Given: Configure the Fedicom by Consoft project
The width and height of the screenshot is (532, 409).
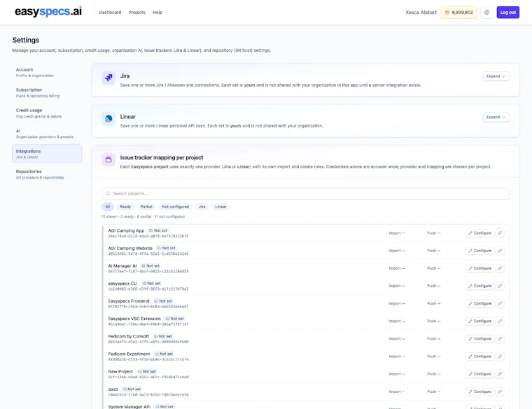Looking at the screenshot, I should click(x=479, y=339).
